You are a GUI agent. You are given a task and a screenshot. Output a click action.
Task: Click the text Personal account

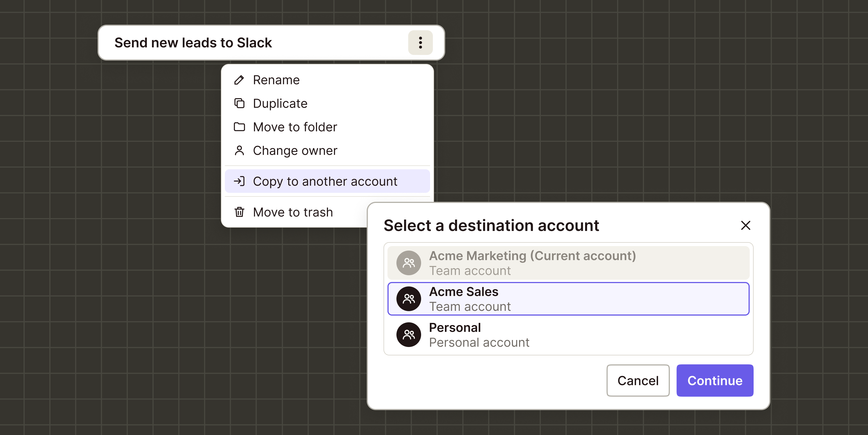pos(479,342)
